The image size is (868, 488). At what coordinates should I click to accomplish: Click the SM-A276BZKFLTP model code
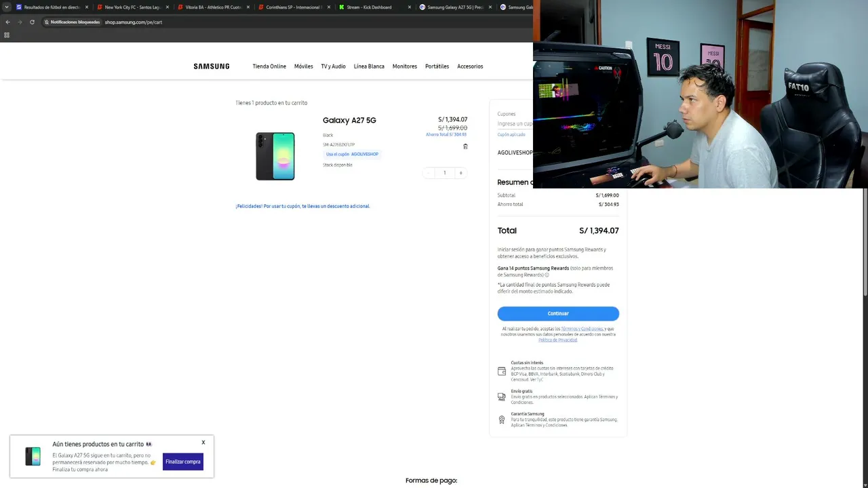[x=338, y=145]
